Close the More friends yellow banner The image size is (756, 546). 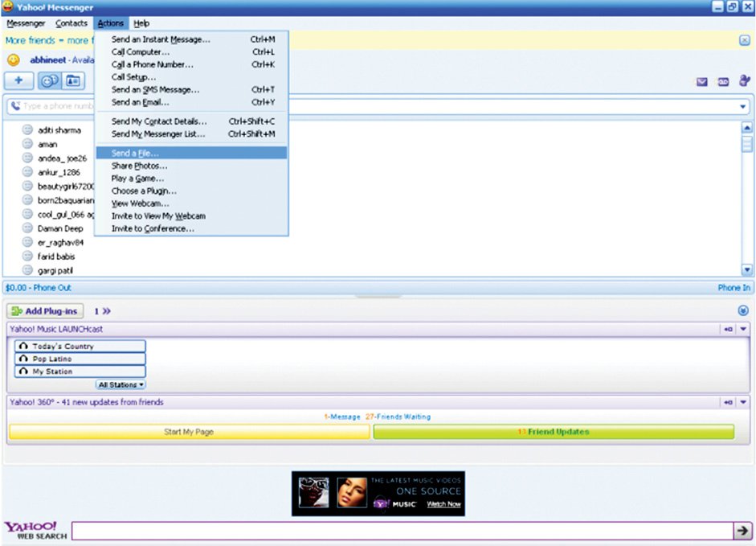coord(745,40)
